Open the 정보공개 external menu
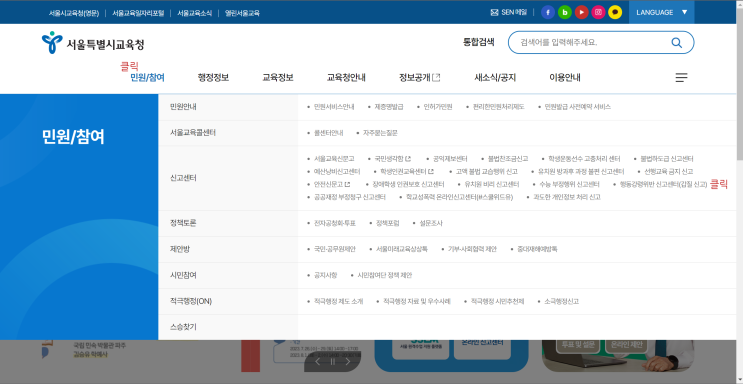This screenshot has height=384, width=743. point(419,78)
